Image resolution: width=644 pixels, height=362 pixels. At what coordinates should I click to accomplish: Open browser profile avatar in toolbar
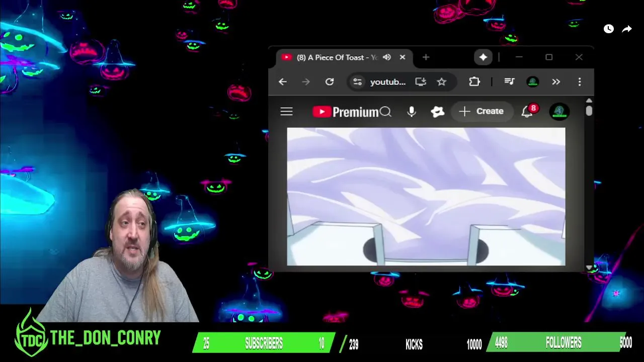point(533,82)
